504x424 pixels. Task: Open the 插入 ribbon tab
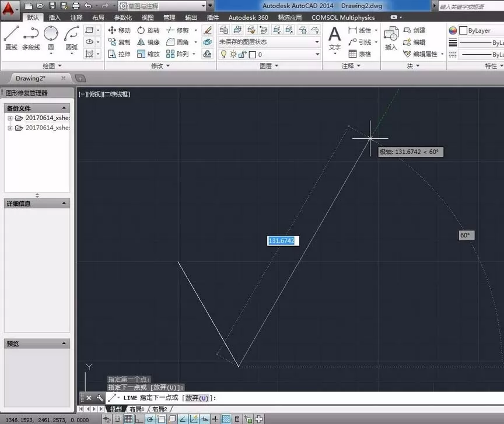pos(54,17)
